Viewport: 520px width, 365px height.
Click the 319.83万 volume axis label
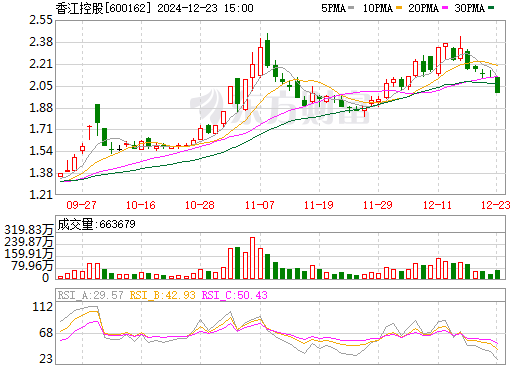click(x=29, y=230)
